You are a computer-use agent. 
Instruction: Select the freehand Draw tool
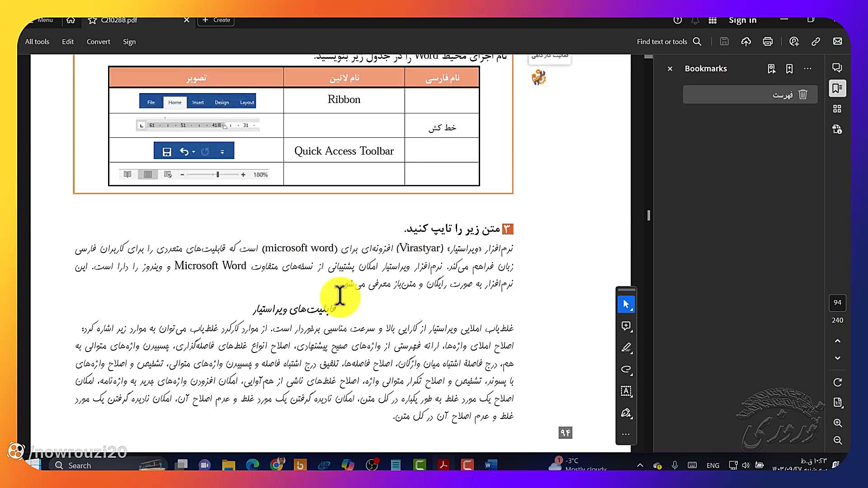tap(626, 370)
